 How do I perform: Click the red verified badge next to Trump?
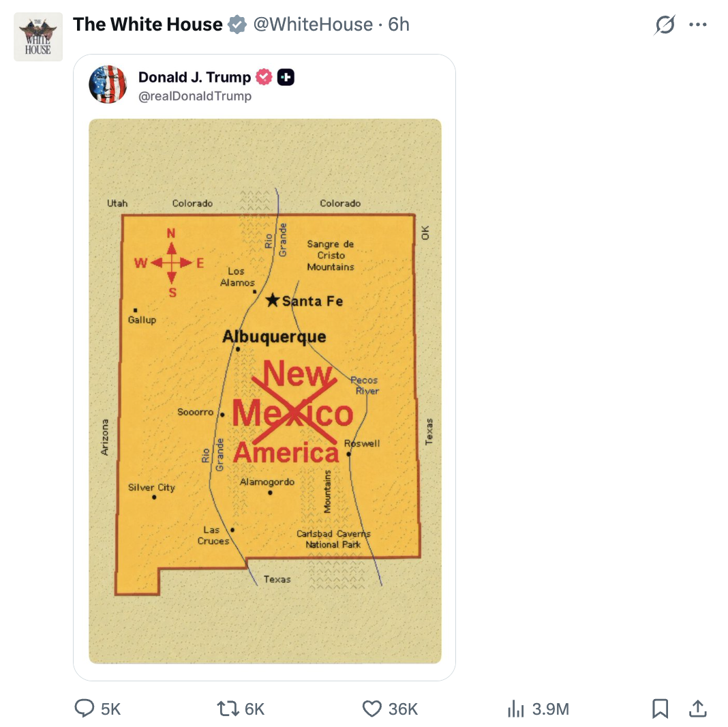pyautogui.click(x=264, y=77)
